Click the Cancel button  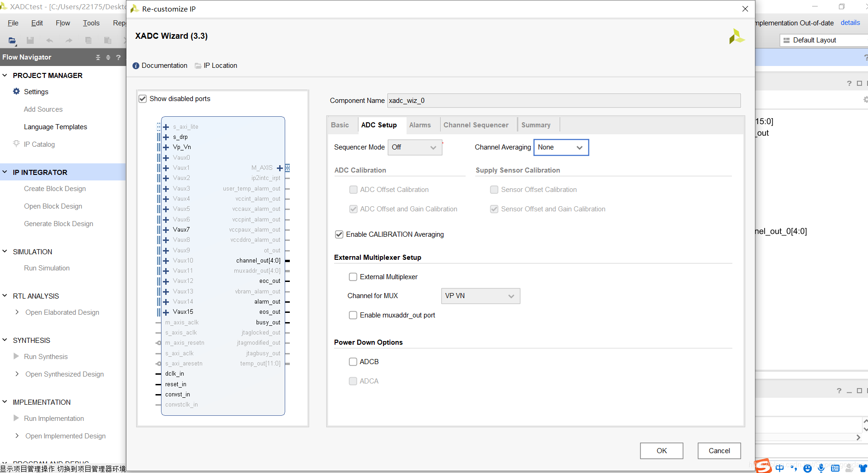(719, 451)
